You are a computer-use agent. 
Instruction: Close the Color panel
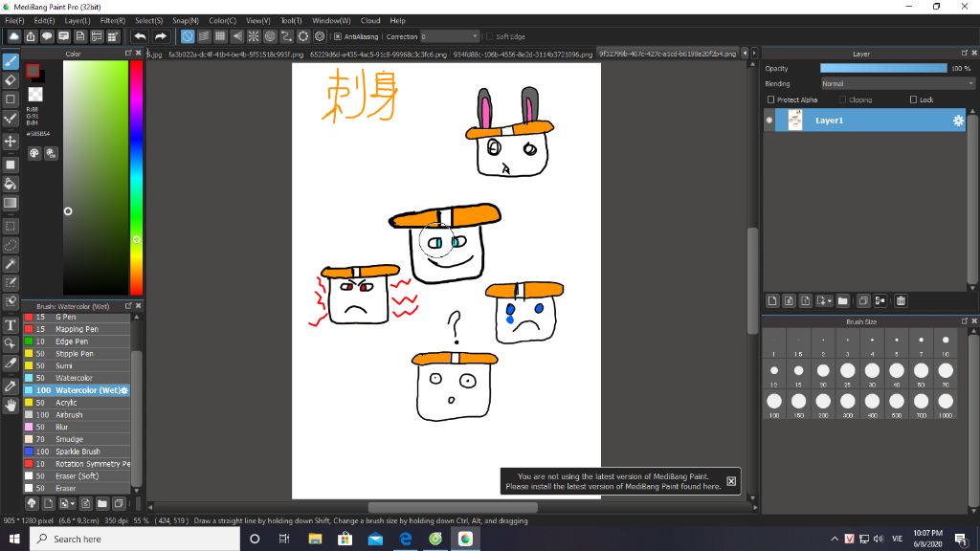point(139,54)
